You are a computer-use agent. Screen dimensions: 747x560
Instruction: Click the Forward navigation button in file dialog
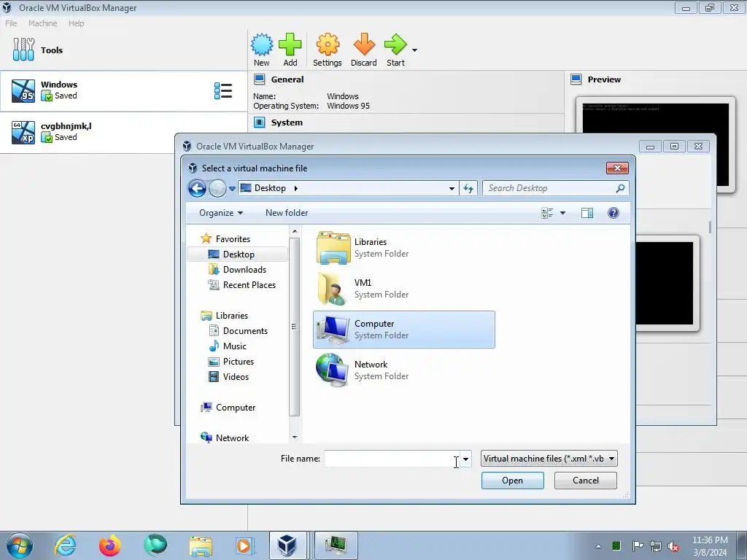[217, 189]
